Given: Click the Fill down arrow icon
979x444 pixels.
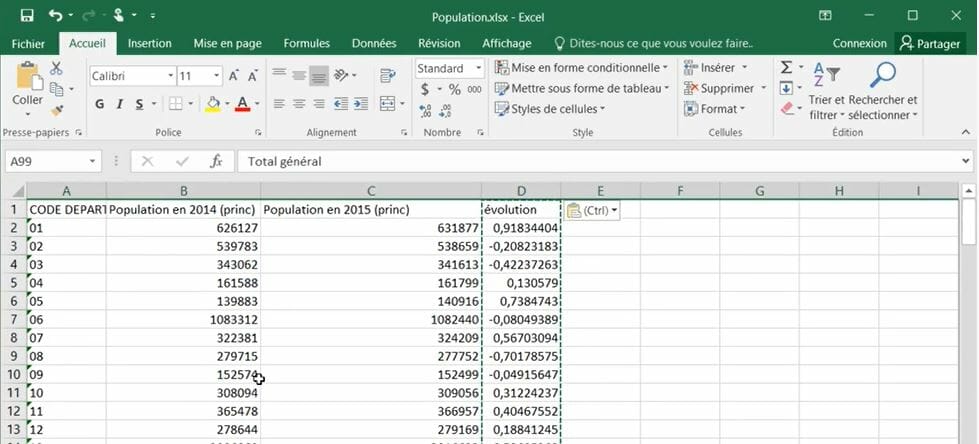Looking at the screenshot, I should [x=787, y=88].
